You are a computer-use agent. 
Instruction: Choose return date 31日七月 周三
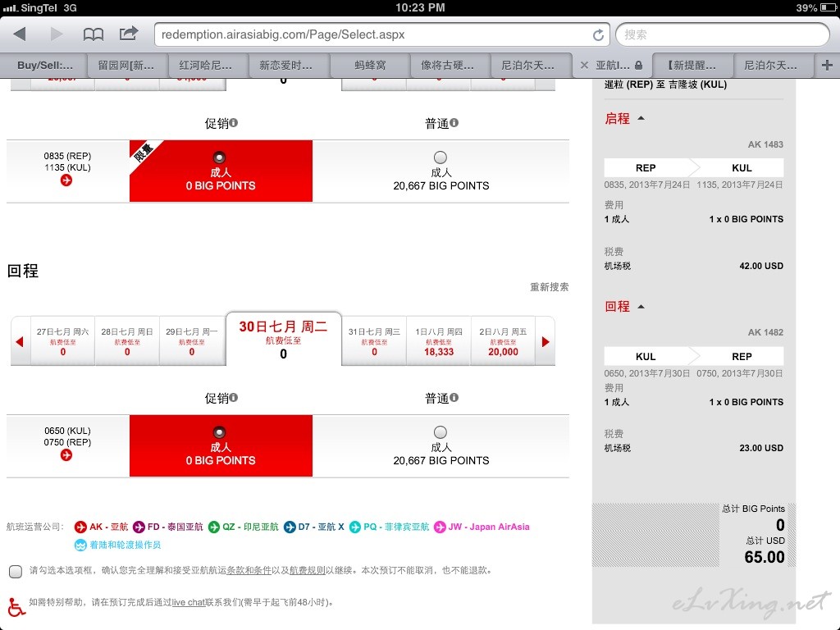coord(374,341)
